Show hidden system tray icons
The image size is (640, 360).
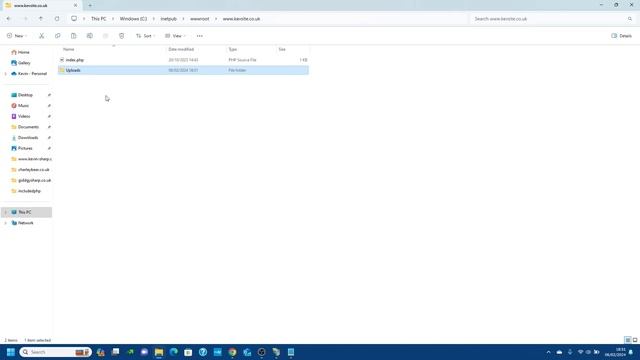549,352
